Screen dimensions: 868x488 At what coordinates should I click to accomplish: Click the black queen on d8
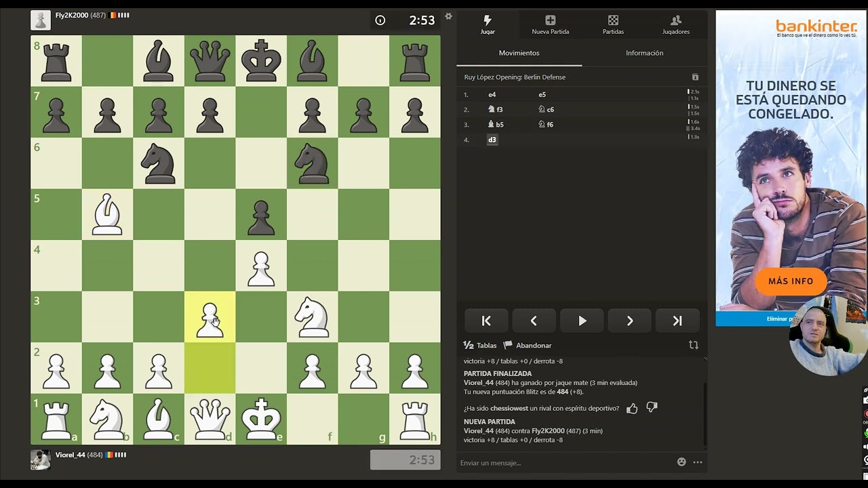click(210, 61)
